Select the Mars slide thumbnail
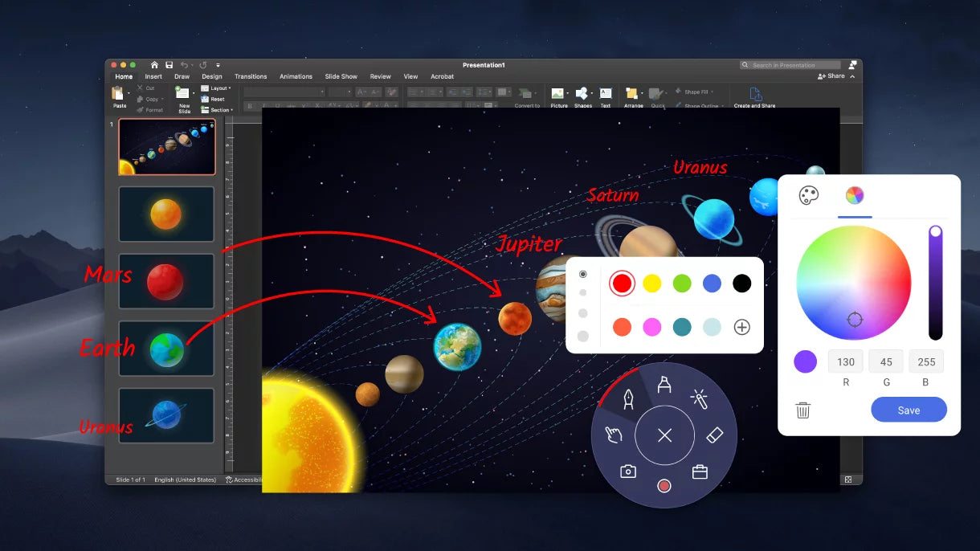The width and height of the screenshot is (980, 551). (166, 281)
